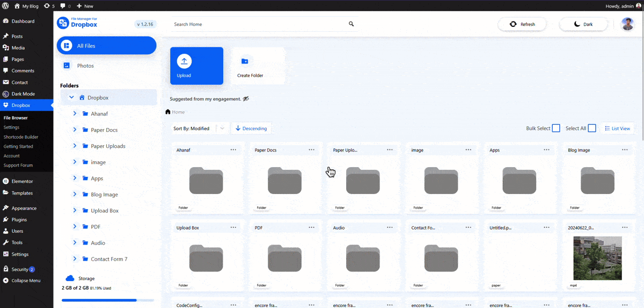The image size is (644, 308).
Task: Click the WordPress logo icon in admin bar
Action: tap(5, 6)
